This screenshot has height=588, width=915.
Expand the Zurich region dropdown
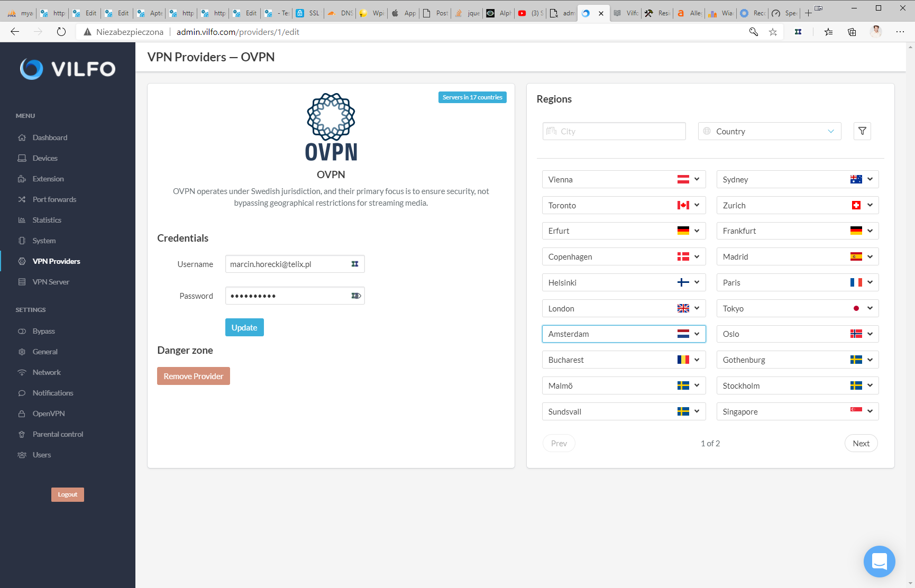pos(870,205)
